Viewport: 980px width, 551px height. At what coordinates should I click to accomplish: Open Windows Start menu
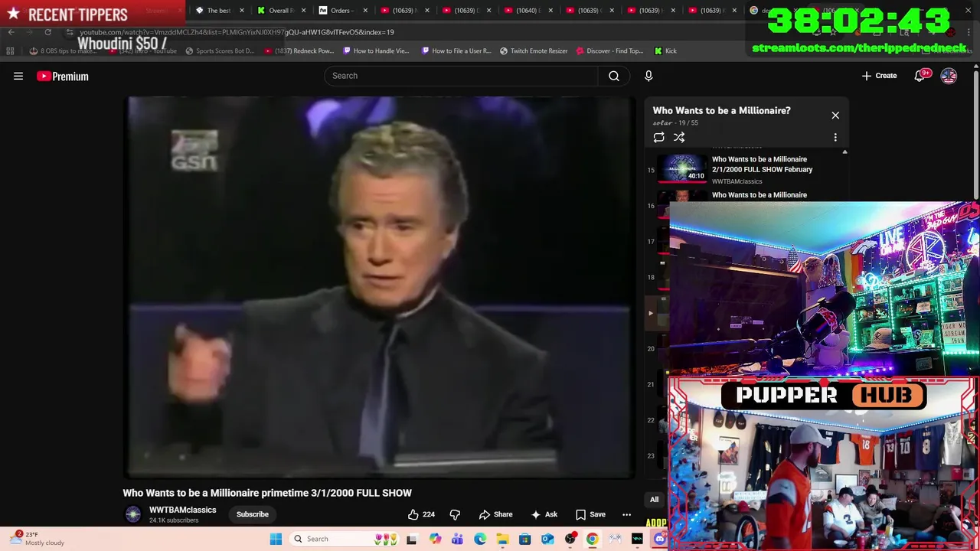tap(276, 539)
